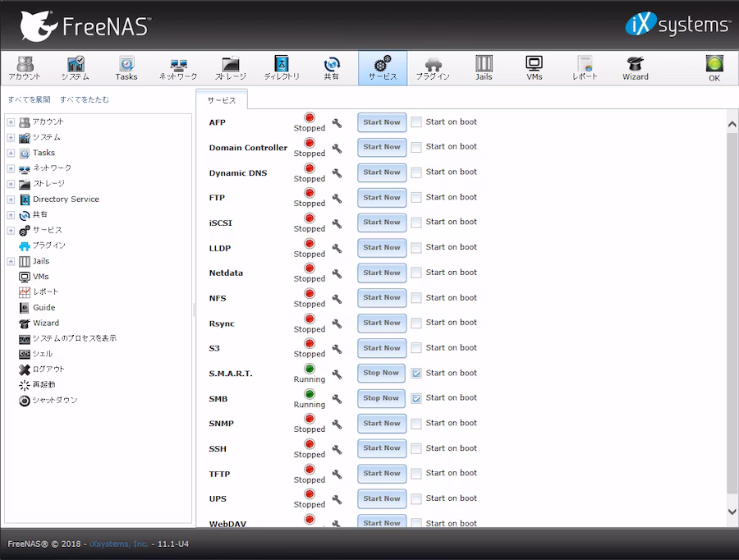The image size is (739, 560).
Task: Expand the サービス tree node
Action: tap(11, 231)
